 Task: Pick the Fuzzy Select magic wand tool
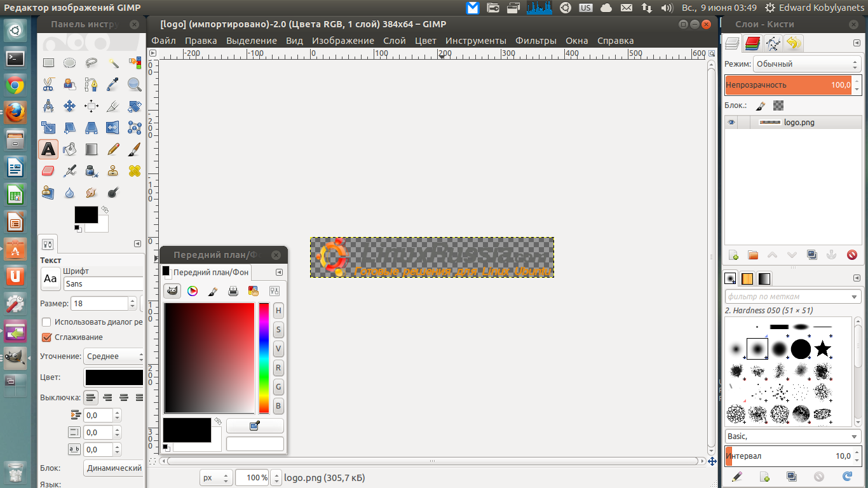tap(113, 63)
